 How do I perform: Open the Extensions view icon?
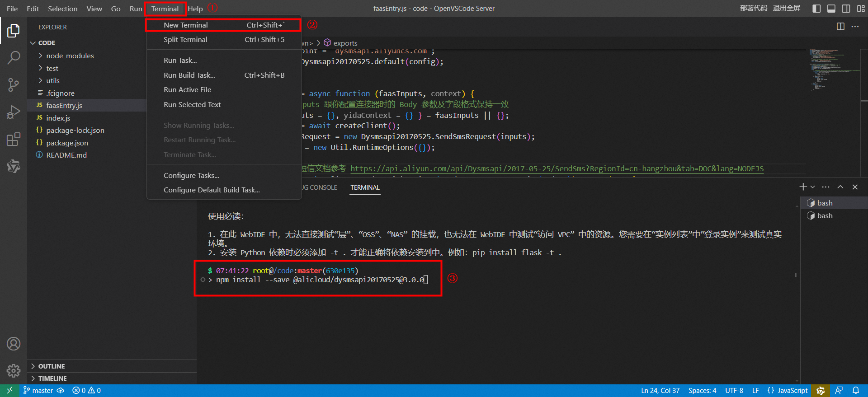tap(14, 139)
